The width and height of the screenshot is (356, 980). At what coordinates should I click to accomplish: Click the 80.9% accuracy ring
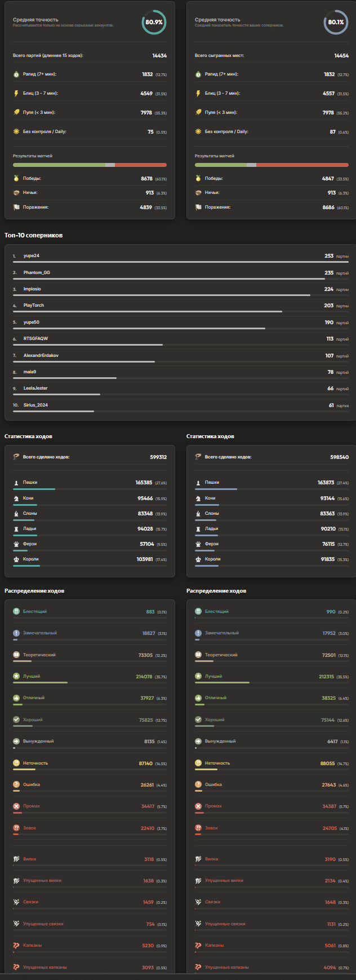click(x=154, y=22)
